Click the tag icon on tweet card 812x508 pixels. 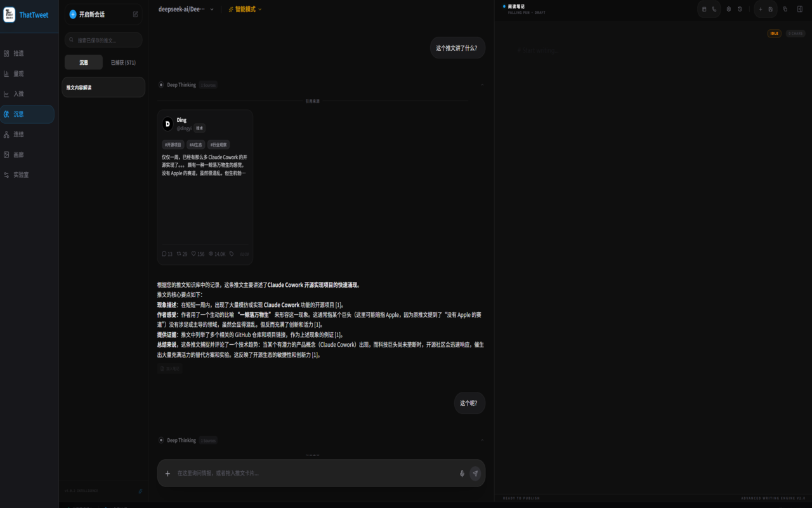(x=232, y=254)
